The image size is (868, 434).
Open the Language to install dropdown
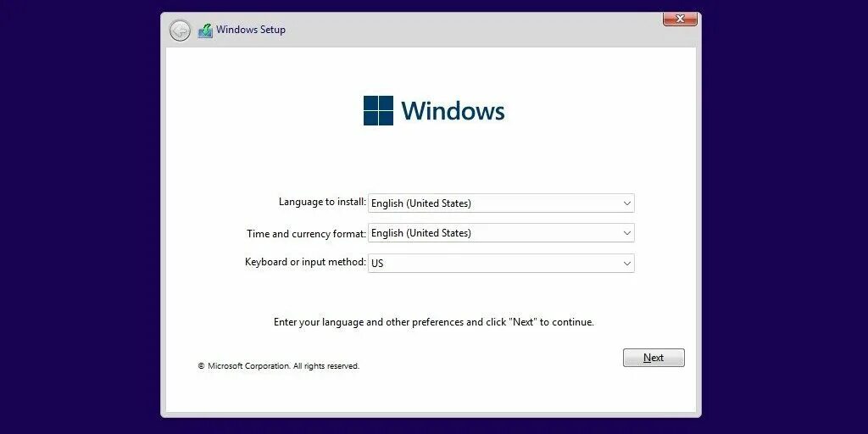(501, 203)
